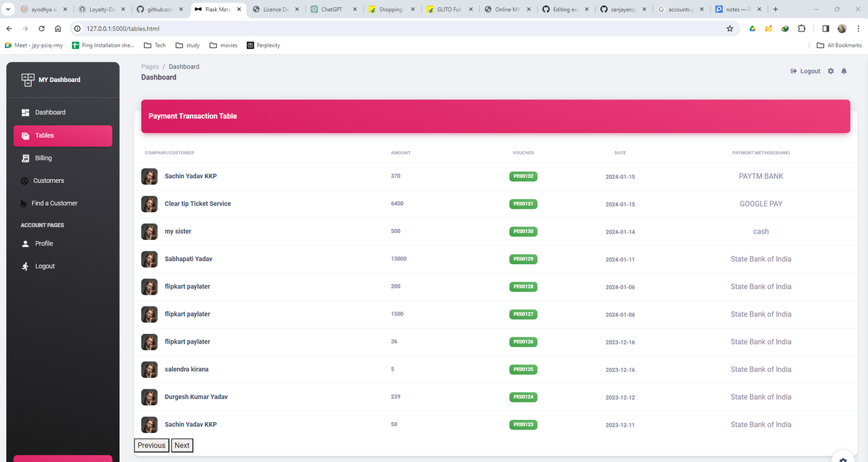This screenshot has width=868, height=462.
Task: Go to Customers in the sidebar
Action: 62,181
